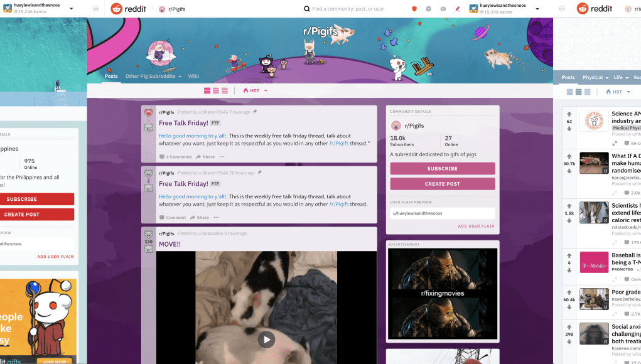641x364 pixels.
Task: Select card view layout in right science window
Action: (570, 92)
